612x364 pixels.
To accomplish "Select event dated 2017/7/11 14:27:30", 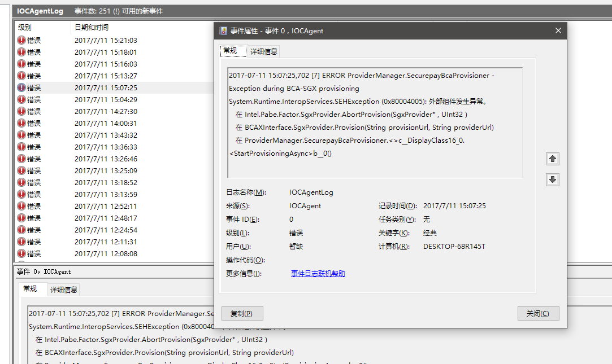I will pos(106,111).
